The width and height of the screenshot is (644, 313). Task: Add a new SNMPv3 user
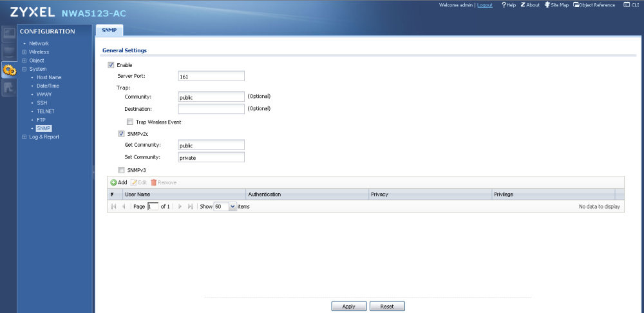coord(118,182)
